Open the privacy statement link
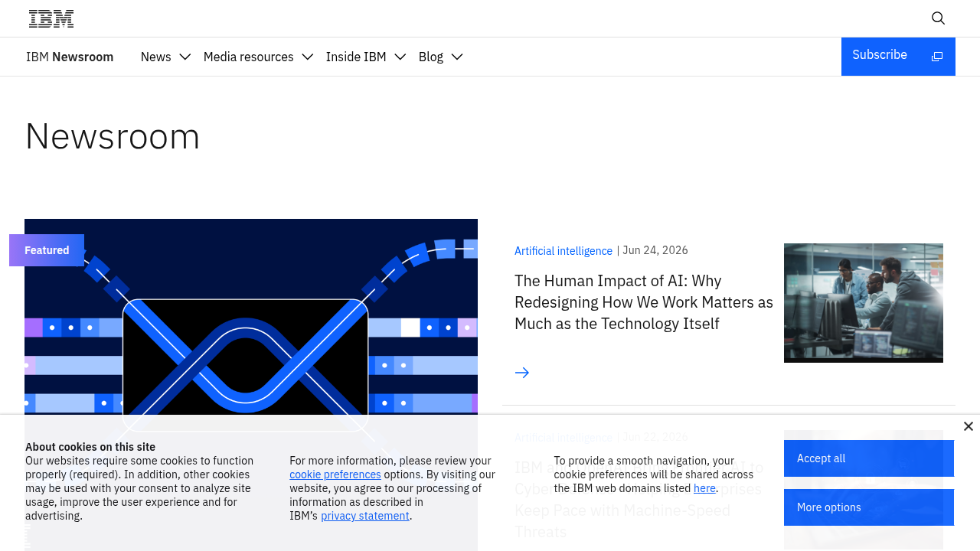 pyautogui.click(x=365, y=516)
